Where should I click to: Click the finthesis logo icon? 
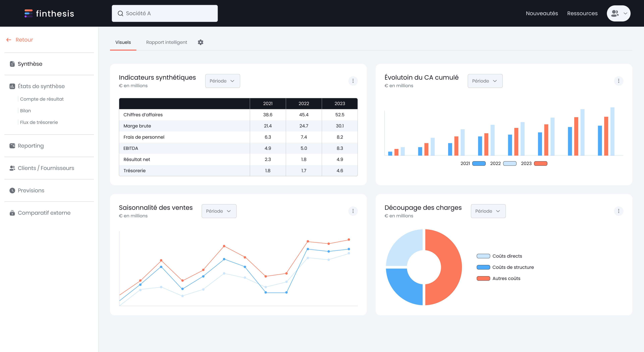point(29,13)
